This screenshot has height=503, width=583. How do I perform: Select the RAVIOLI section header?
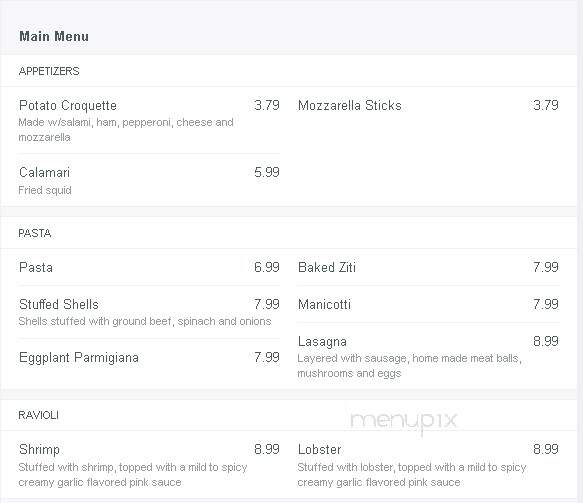point(38,415)
